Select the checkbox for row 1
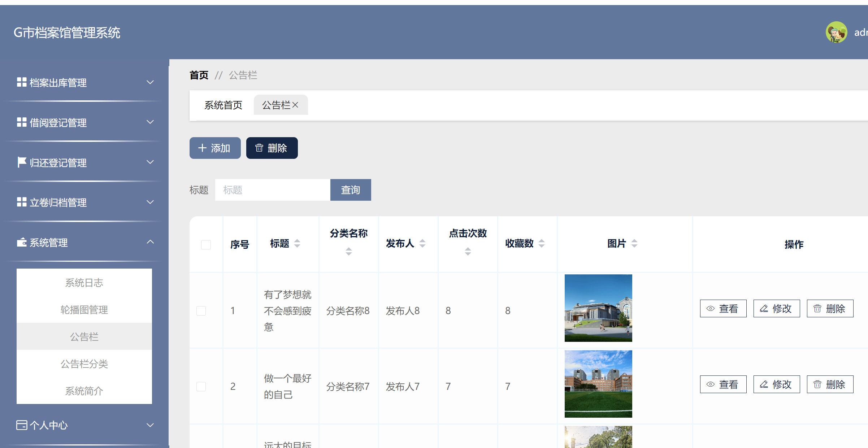Screen dimensions: 868x448 pyautogui.click(x=201, y=310)
